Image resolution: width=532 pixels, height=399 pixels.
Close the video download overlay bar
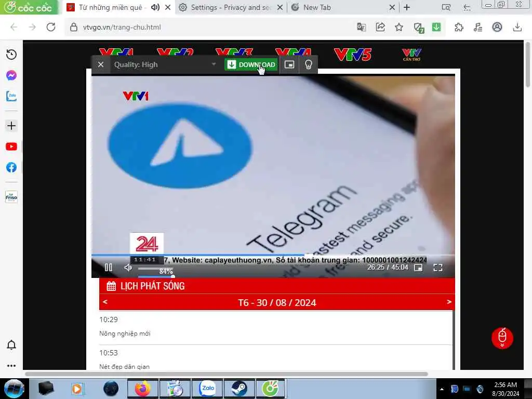click(101, 64)
